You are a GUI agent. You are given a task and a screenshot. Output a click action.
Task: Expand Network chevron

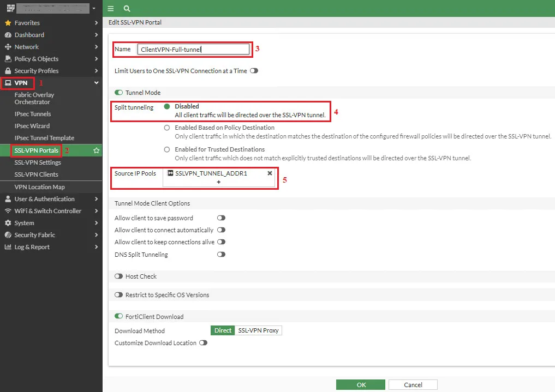[96, 47]
